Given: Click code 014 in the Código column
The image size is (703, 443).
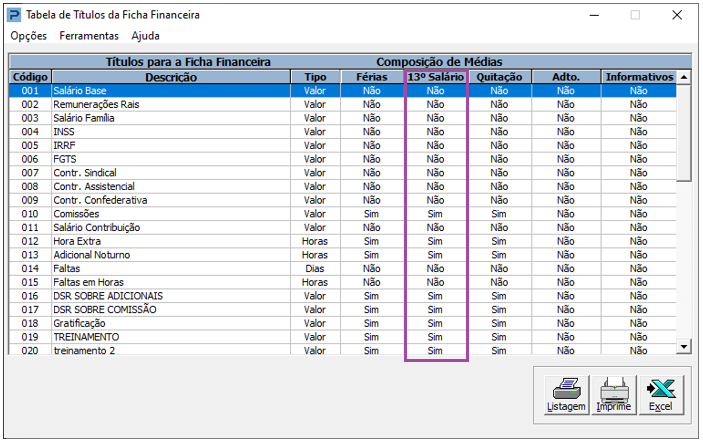Looking at the screenshot, I should (x=30, y=269).
